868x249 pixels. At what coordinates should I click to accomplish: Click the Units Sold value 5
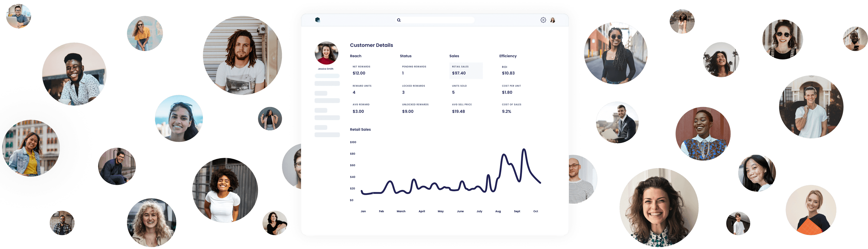453,92
